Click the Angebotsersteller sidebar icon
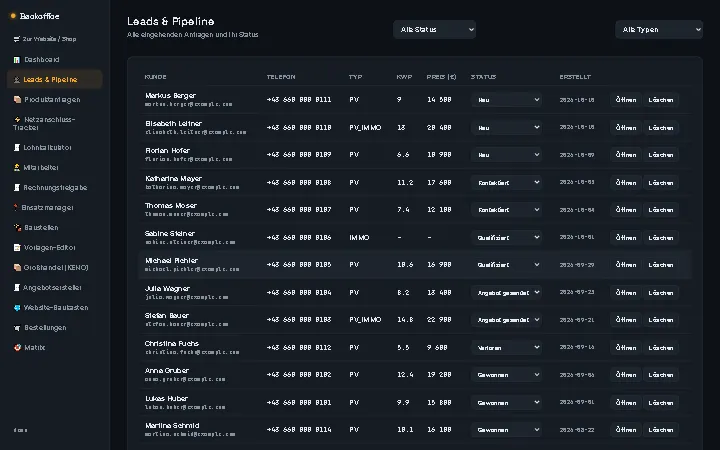This screenshot has height=450, width=720. tap(17, 287)
